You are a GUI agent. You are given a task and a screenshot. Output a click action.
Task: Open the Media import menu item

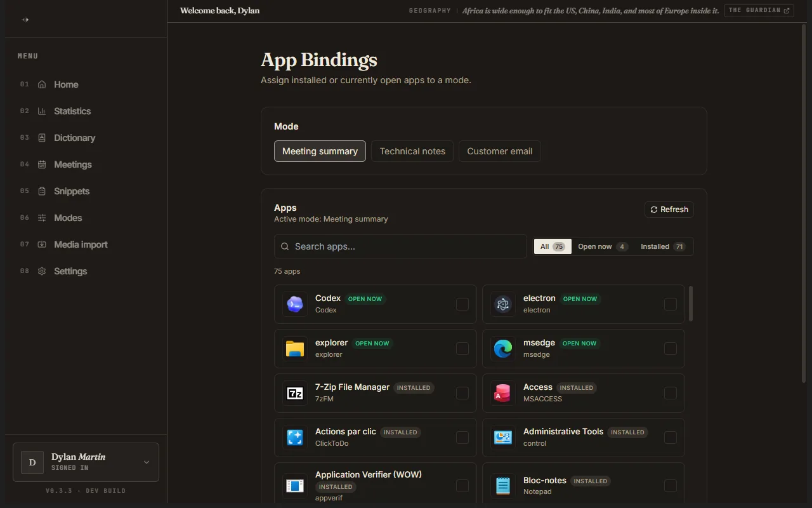[86, 244]
